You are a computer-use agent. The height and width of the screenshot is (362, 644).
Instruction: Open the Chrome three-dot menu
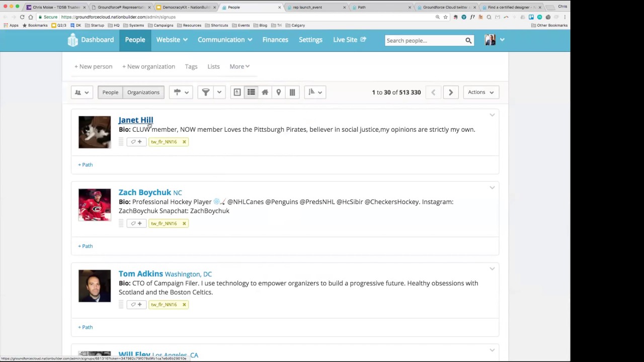(x=565, y=17)
